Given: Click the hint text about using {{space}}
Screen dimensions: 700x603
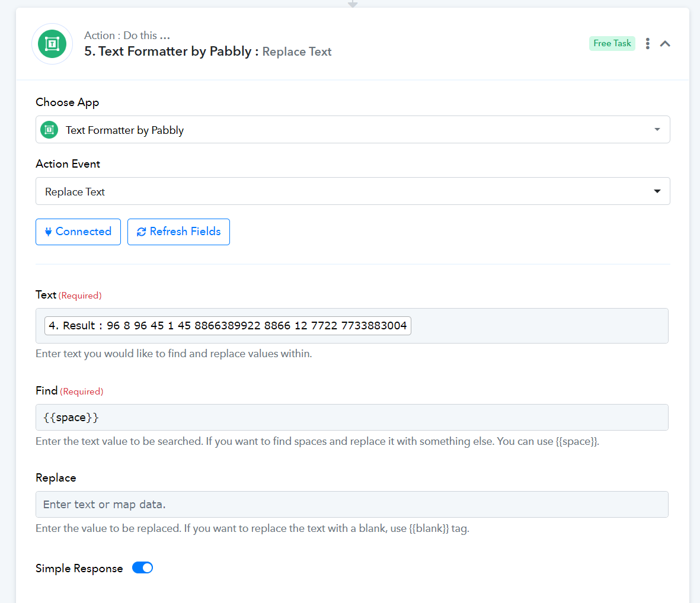Looking at the screenshot, I should pyautogui.click(x=317, y=441).
